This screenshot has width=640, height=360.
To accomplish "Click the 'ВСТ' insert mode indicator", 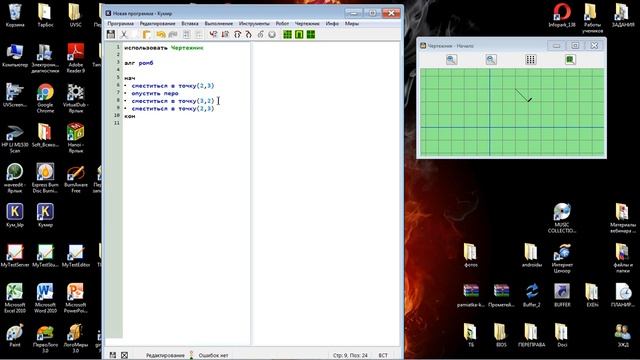I will pyautogui.click(x=383, y=356).
